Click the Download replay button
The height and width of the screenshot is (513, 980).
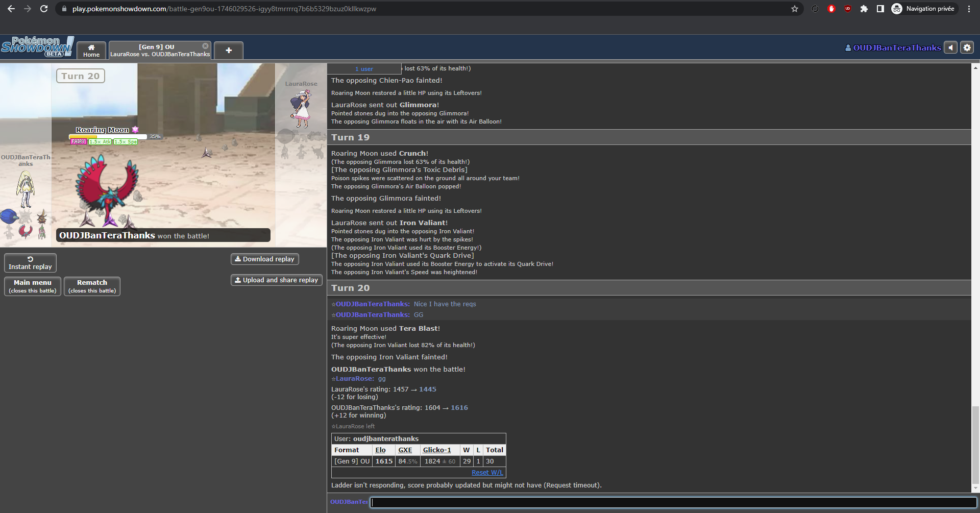[x=264, y=259]
